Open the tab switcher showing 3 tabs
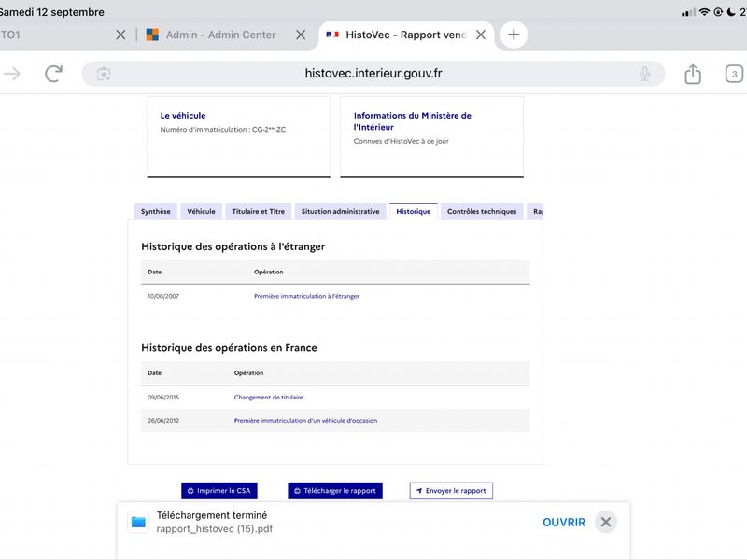The image size is (747, 560). 734,74
